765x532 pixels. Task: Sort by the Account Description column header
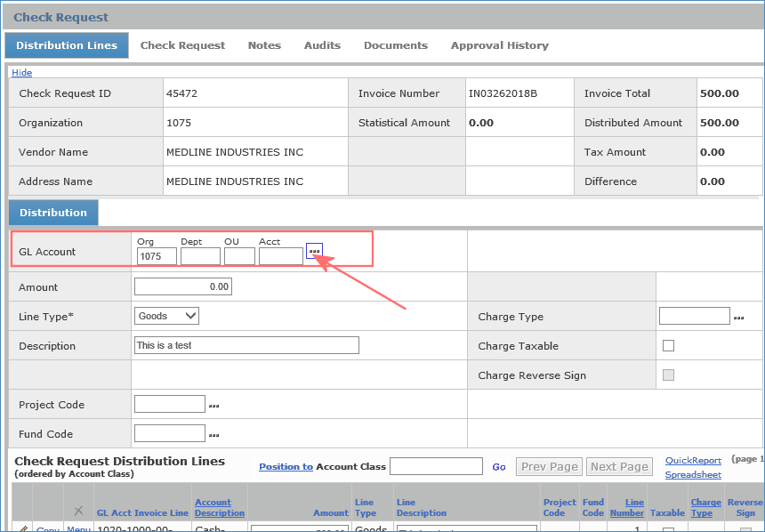click(220, 508)
